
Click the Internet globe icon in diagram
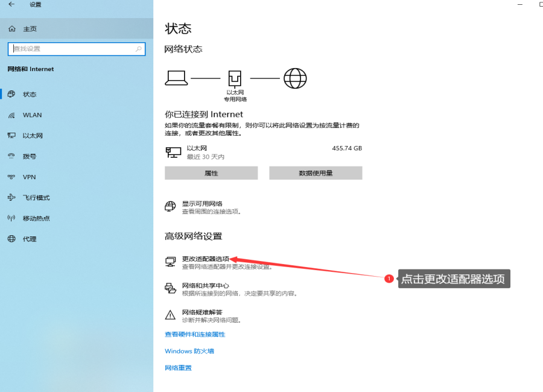coord(295,78)
